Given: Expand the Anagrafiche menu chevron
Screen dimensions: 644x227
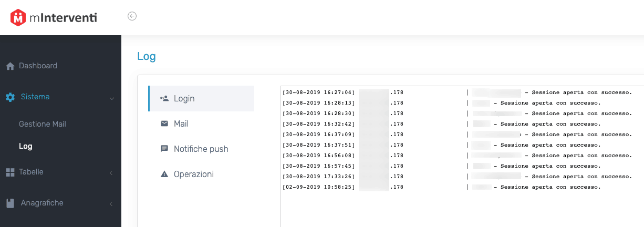Looking at the screenshot, I should 111,203.
